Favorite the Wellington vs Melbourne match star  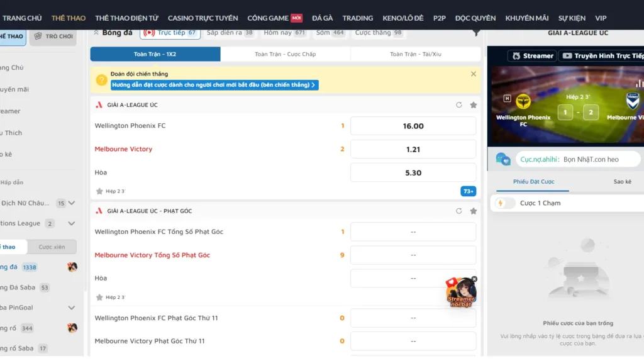click(99, 191)
